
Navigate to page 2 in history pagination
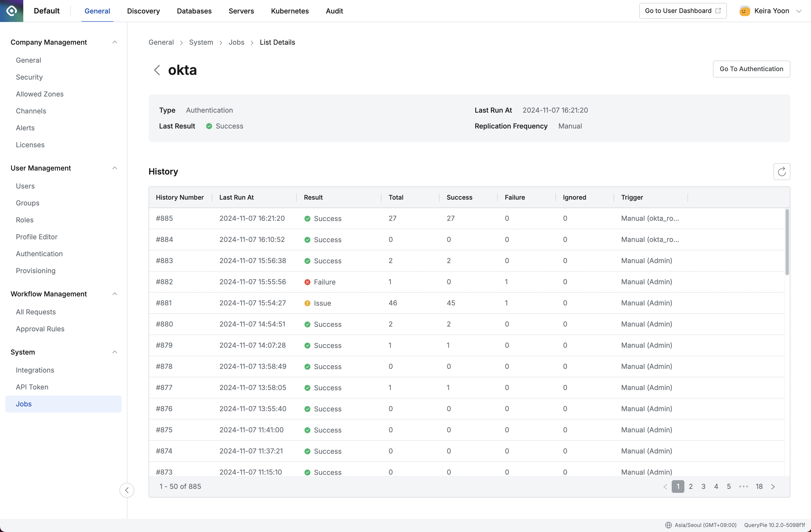[x=690, y=486]
